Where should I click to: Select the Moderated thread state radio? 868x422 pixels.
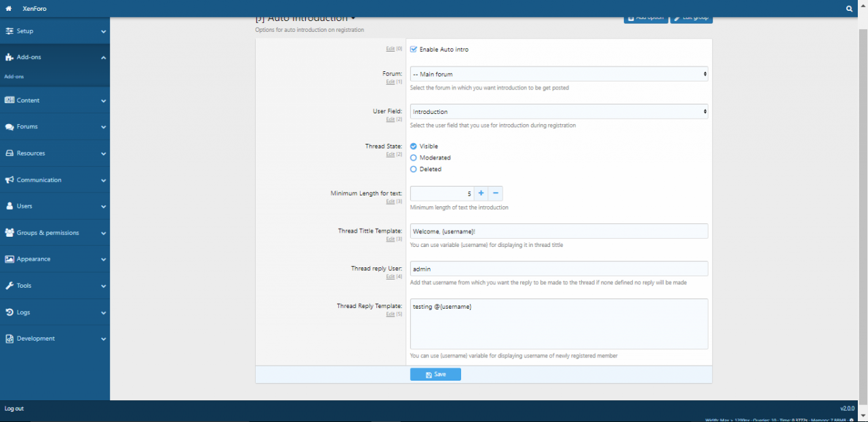(x=414, y=158)
